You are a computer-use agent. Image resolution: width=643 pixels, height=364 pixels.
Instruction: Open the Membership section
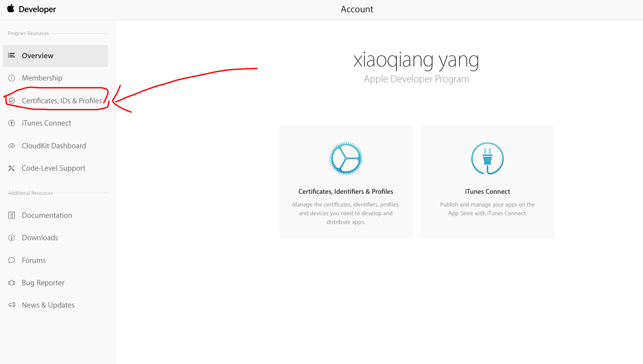coord(42,78)
